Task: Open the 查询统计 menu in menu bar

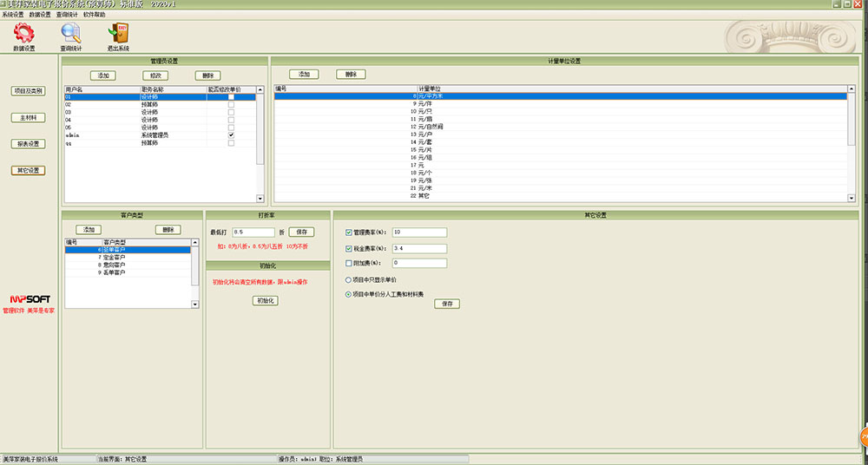Action: [x=67, y=15]
